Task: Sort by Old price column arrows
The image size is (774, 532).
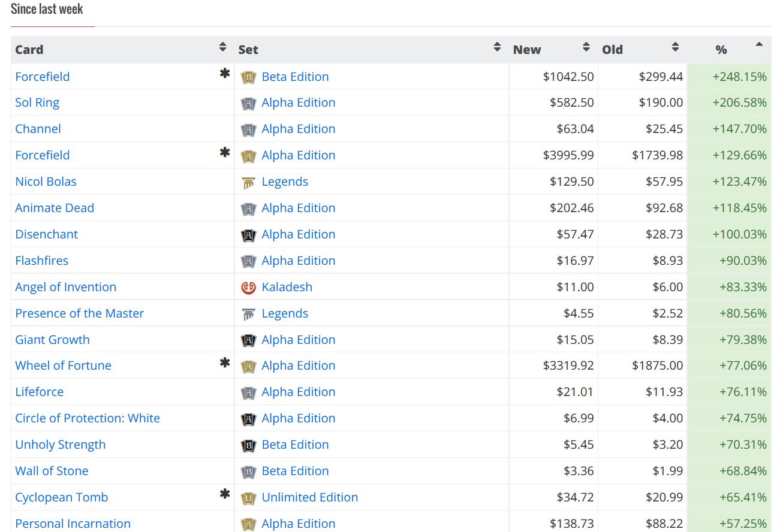Action: [x=675, y=47]
